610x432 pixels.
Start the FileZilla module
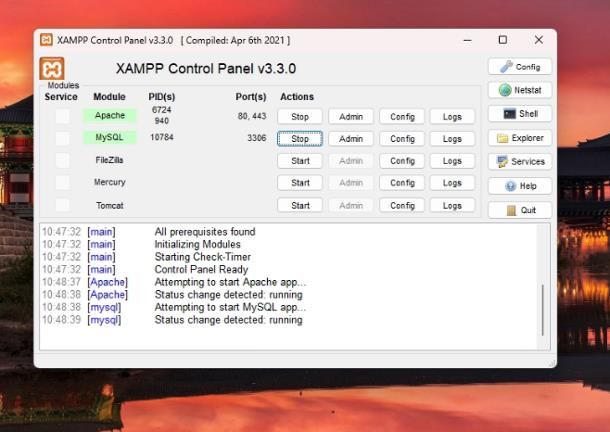[300, 161]
